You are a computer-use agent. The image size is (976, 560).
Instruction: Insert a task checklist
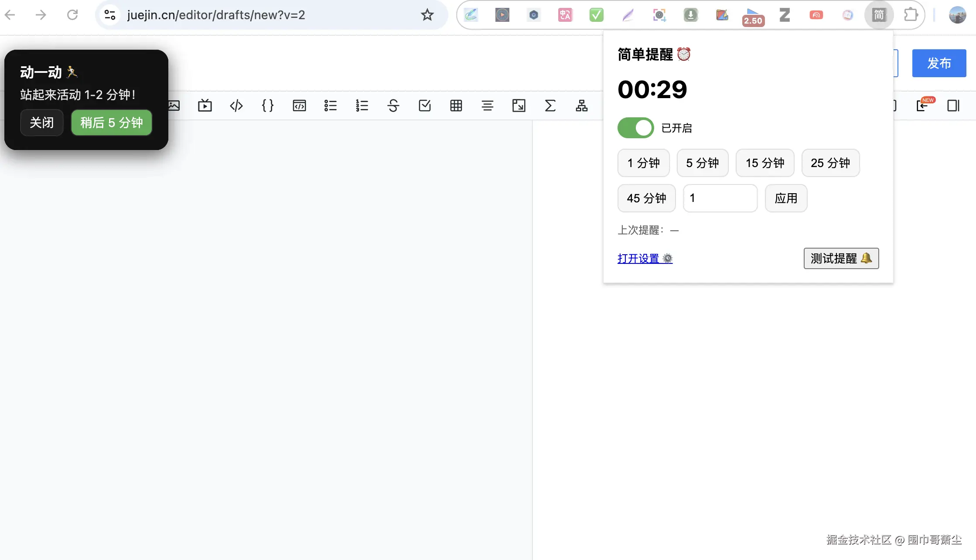coord(425,106)
